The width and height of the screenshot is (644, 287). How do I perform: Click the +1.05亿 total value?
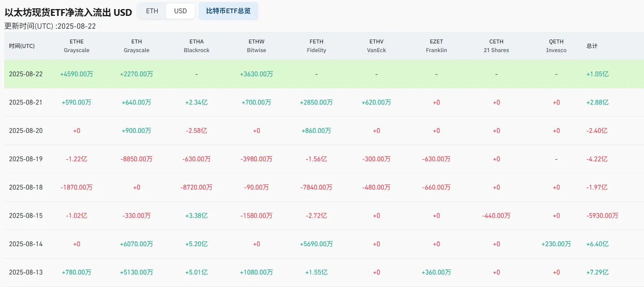click(598, 74)
